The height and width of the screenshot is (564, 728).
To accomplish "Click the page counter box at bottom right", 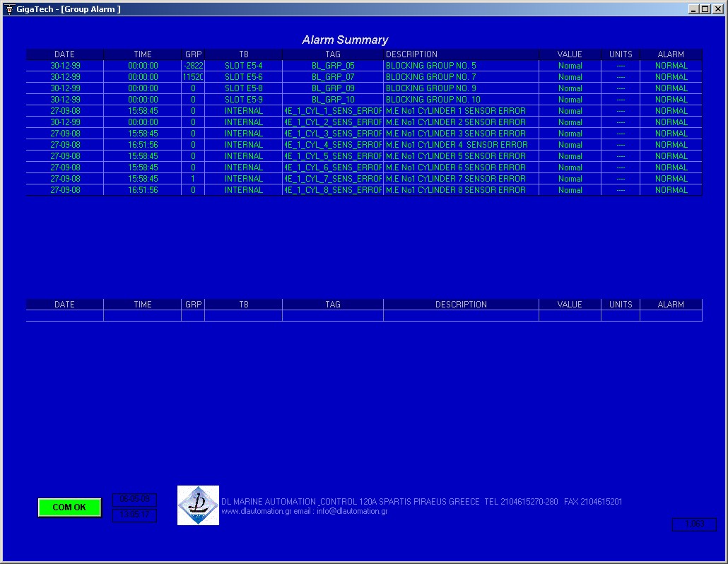I will [693, 524].
